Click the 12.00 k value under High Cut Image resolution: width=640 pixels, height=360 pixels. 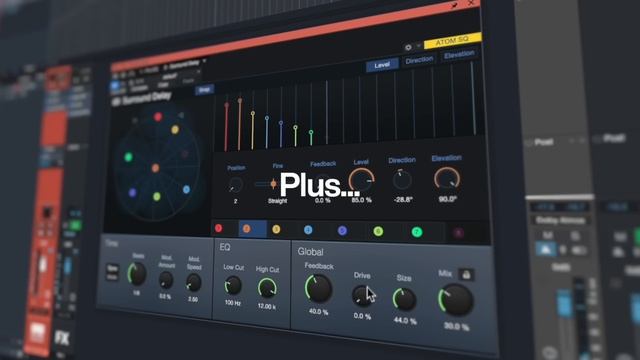(267, 306)
